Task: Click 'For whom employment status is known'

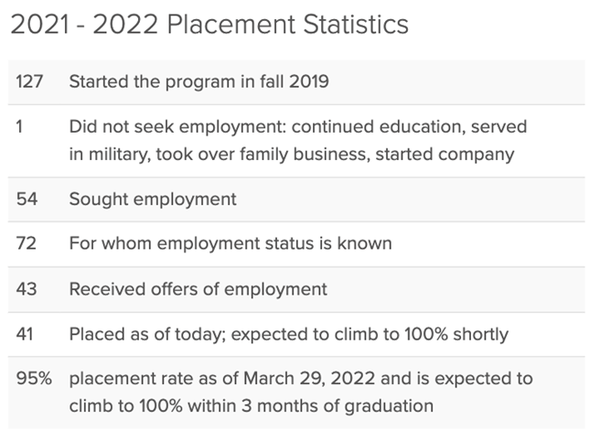Action: [x=230, y=243]
